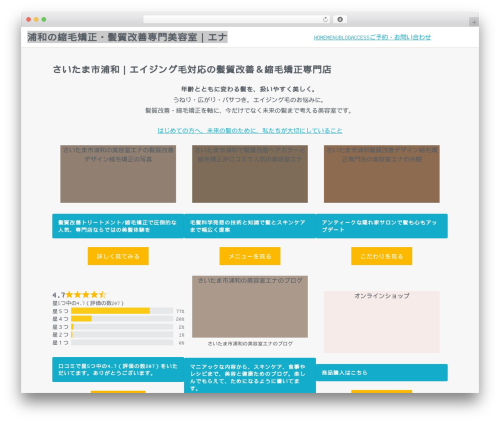This screenshot has width=500, height=423.
Task: Click the 4.7 star rating icons
Action: point(86,295)
